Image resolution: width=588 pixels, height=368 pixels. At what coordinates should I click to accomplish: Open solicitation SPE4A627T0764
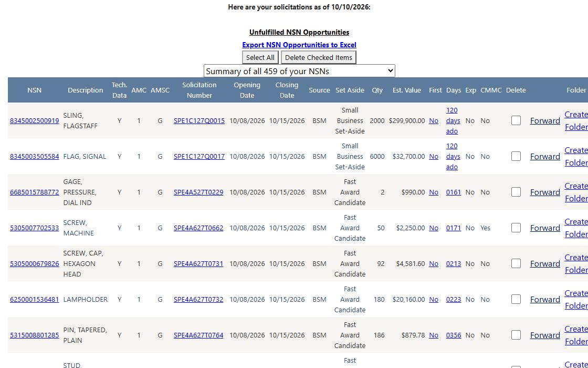198,335
